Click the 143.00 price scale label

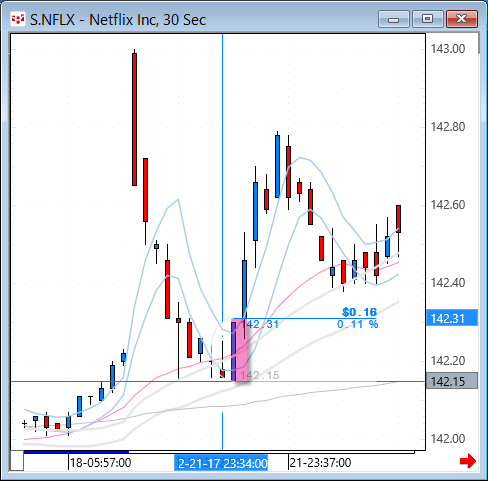click(x=448, y=49)
